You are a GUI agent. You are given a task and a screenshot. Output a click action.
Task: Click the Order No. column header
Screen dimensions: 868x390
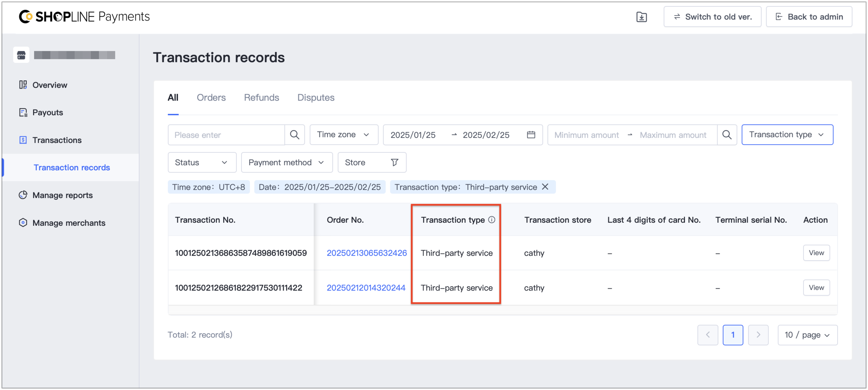point(345,220)
